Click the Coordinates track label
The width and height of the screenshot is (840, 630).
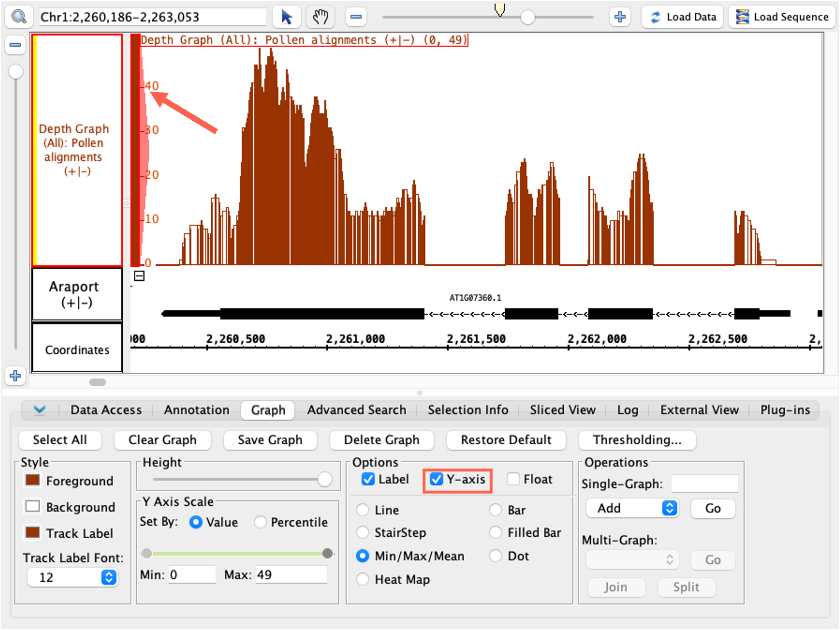click(x=77, y=348)
